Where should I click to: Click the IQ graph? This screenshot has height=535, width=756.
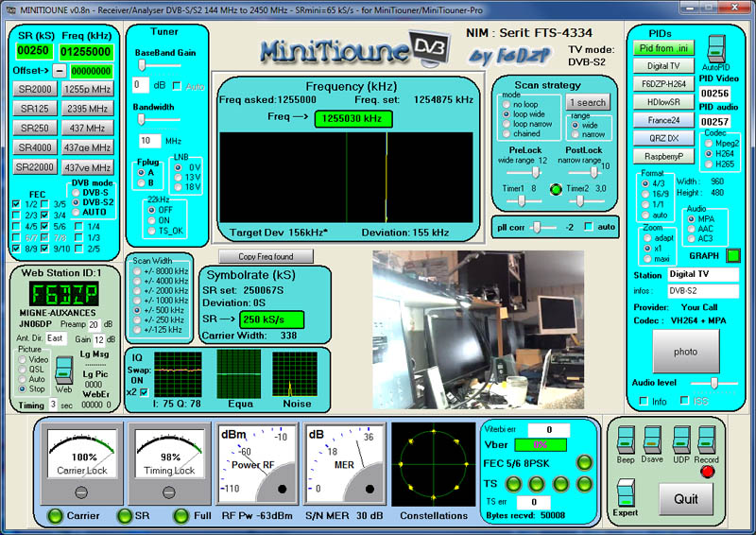click(x=178, y=374)
